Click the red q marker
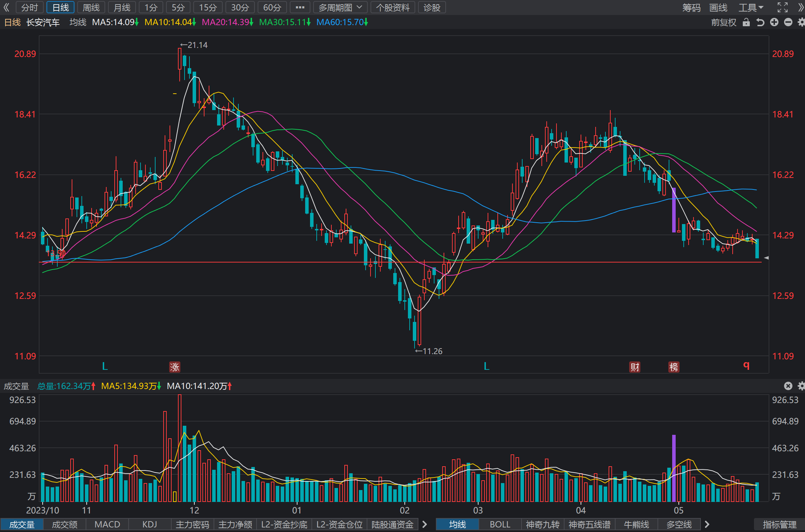Viewport: 805px width, 532px height. (x=746, y=366)
